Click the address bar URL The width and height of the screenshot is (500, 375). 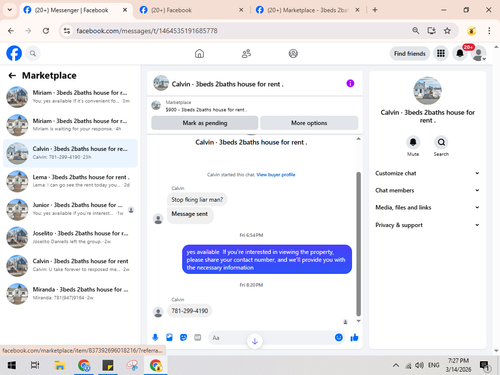(147, 31)
